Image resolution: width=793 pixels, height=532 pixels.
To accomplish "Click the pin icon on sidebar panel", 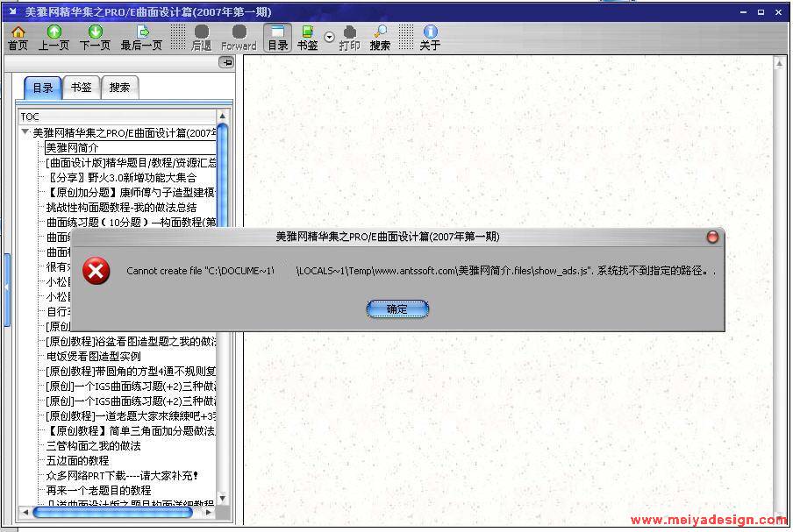I will point(226,62).
